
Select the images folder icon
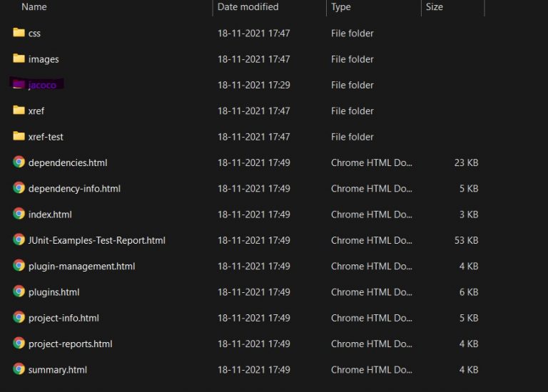19,58
